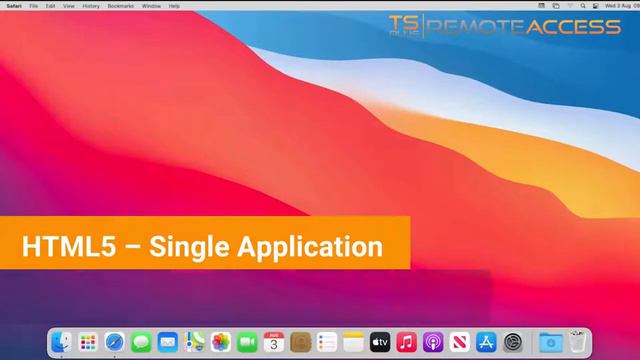Launch Apple TV from the Dock
This screenshot has height=360, width=640.
pos(380,342)
